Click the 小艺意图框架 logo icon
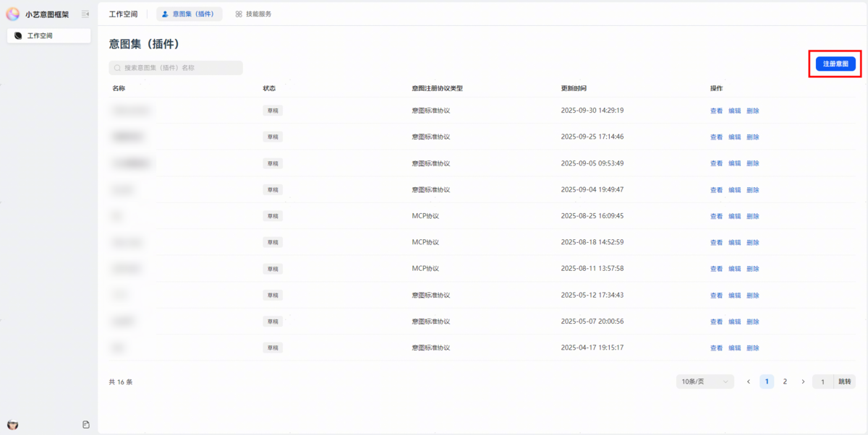Screen dimensions: 868x435 13,14
